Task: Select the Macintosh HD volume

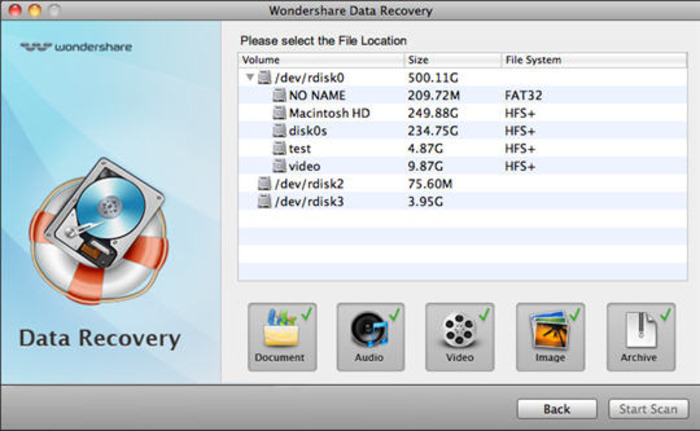Action: [x=462, y=113]
